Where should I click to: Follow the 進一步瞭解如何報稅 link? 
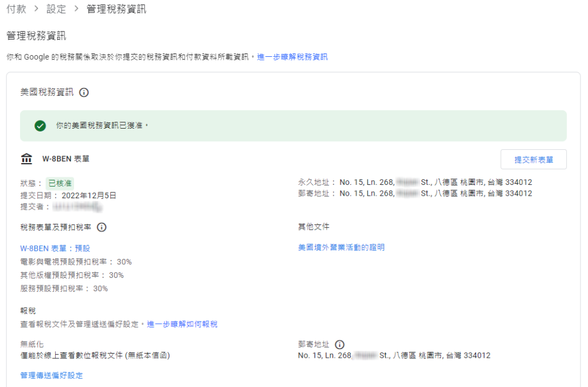[x=182, y=324]
